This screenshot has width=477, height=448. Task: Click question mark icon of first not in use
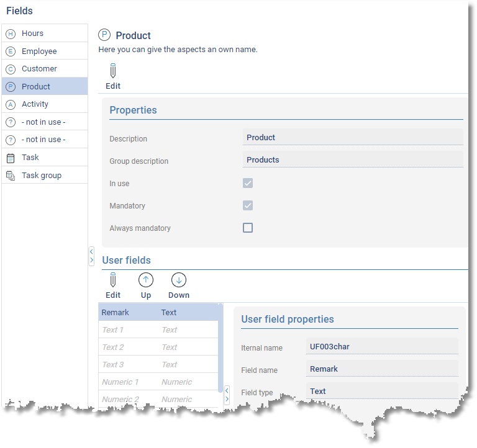[x=11, y=122]
